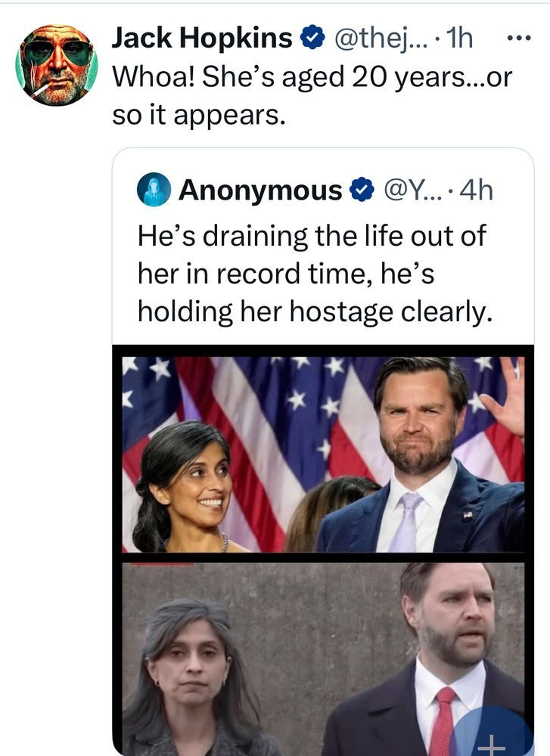
Task: Click "He's draining the life out of" text
Action: coord(311,235)
